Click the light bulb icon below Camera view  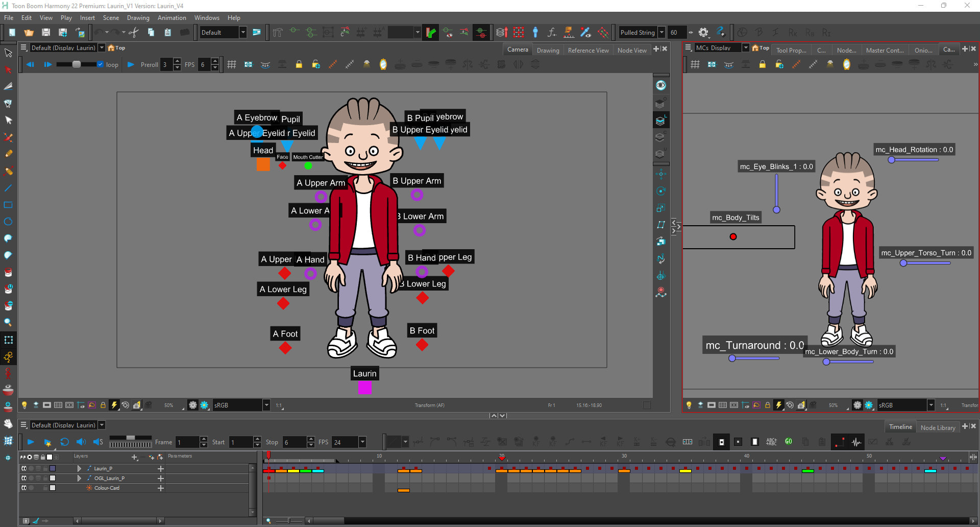(x=24, y=405)
